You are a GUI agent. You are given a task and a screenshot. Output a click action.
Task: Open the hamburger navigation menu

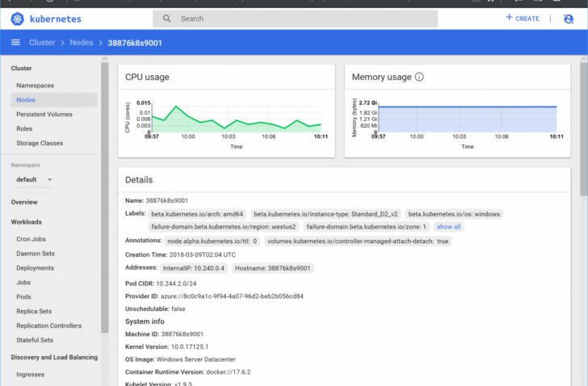click(15, 42)
